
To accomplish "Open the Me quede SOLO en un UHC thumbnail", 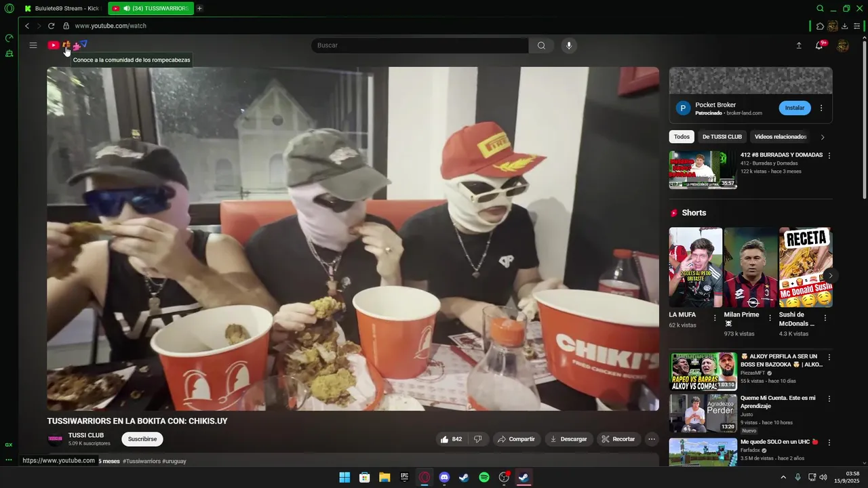I will click(703, 452).
